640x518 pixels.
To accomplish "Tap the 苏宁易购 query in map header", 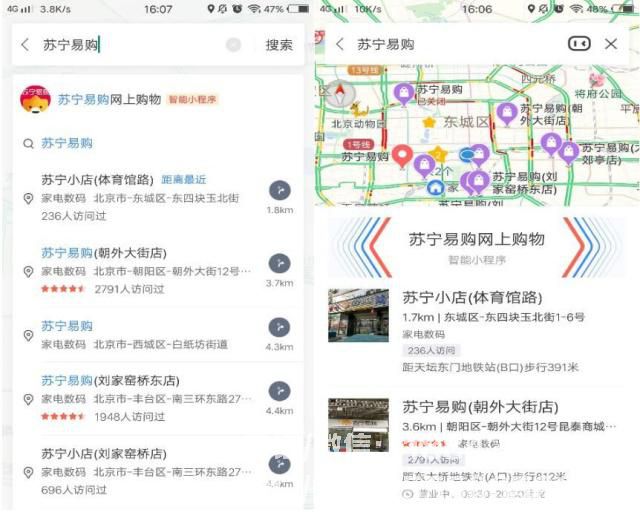I will (x=386, y=44).
